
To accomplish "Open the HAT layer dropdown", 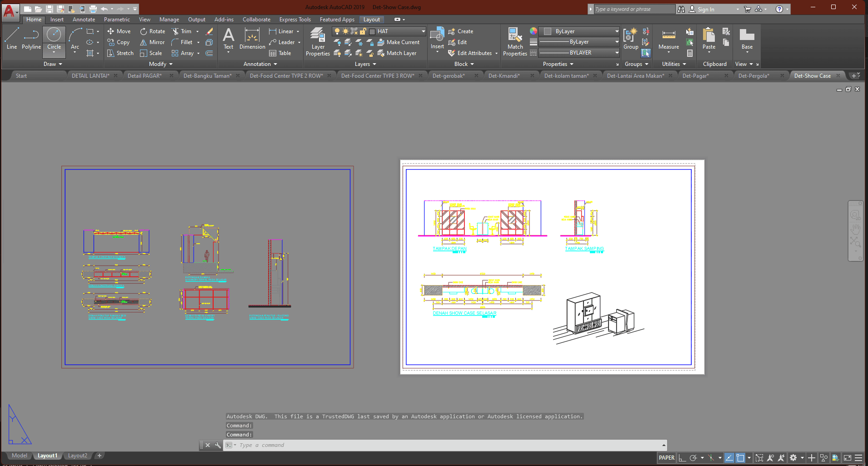I will pyautogui.click(x=423, y=31).
